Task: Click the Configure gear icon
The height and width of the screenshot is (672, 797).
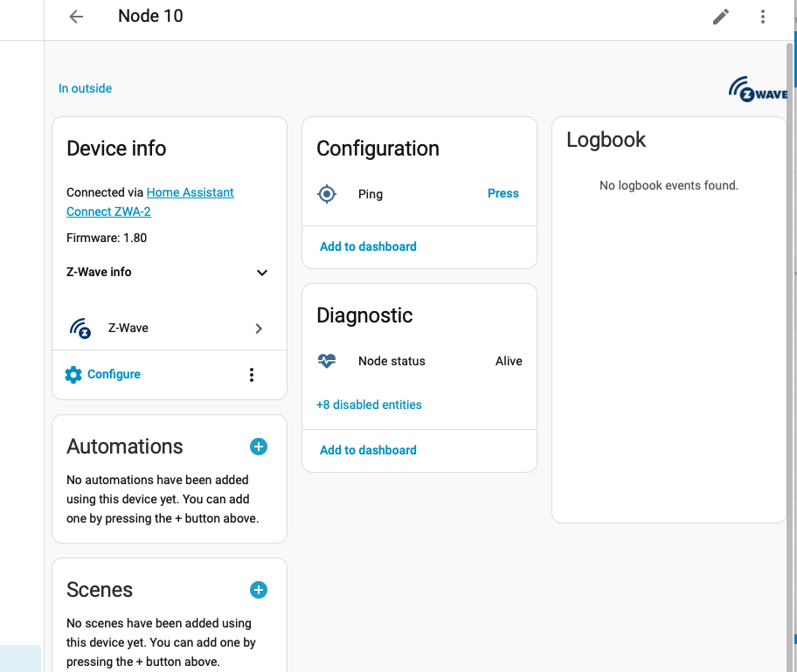Action: coord(73,374)
